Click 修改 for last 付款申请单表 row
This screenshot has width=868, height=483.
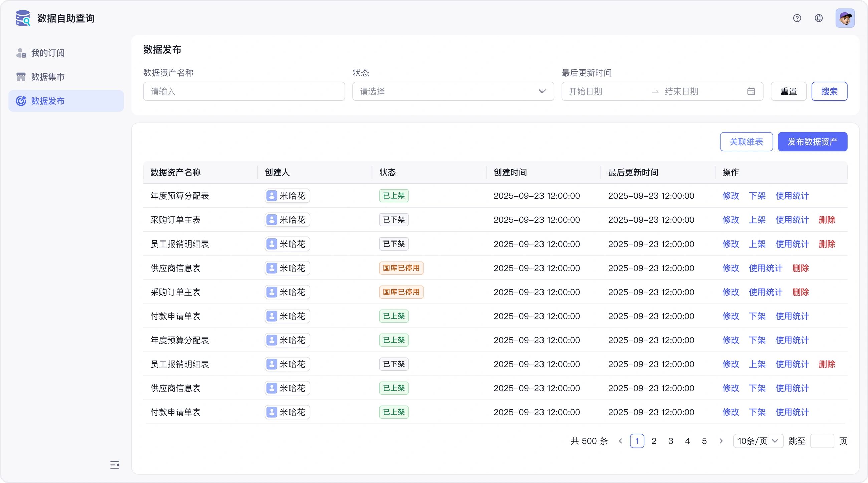point(730,412)
